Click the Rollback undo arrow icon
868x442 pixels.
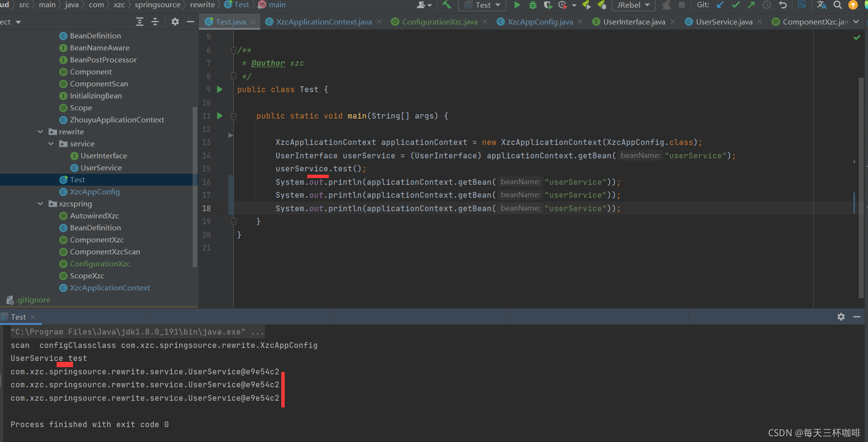click(x=783, y=5)
